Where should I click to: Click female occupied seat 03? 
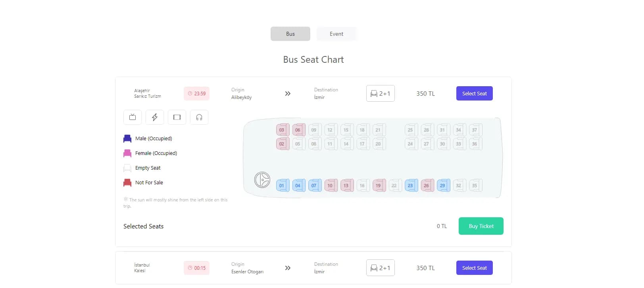click(x=283, y=130)
